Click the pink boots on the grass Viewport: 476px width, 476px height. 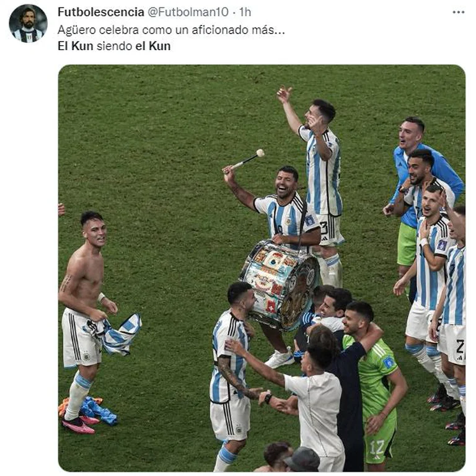pyautogui.click(x=79, y=423)
